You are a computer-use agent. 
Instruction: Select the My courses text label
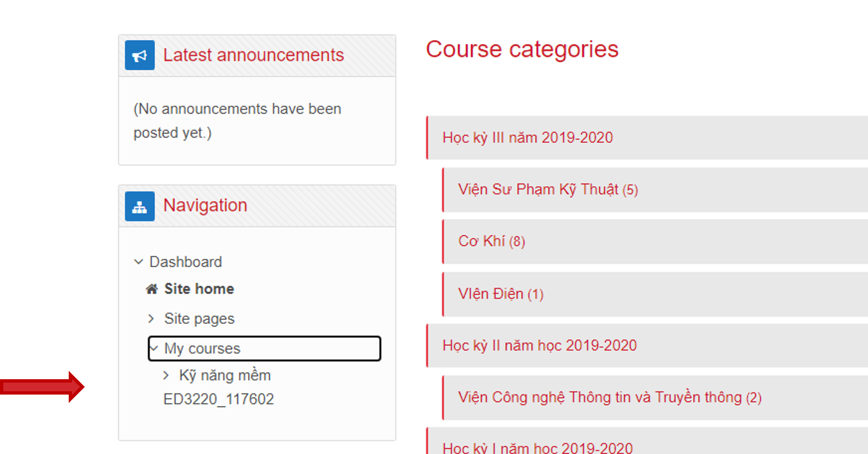coord(202,349)
